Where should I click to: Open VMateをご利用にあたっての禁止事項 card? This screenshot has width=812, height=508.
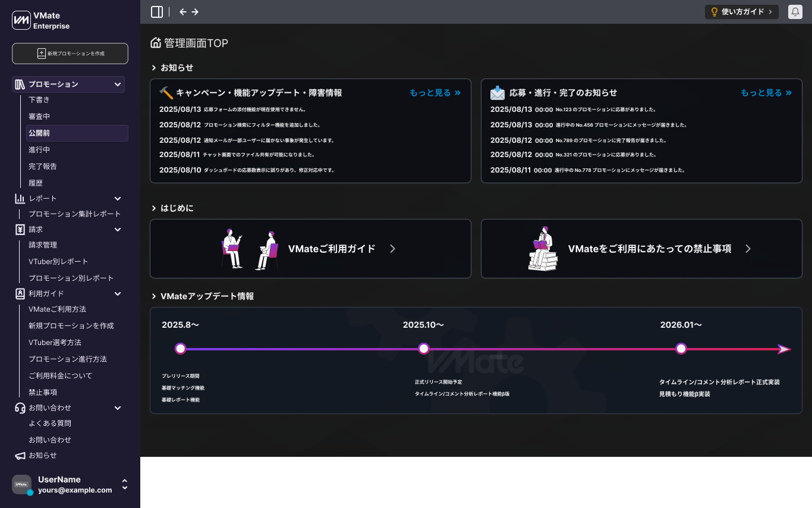641,249
